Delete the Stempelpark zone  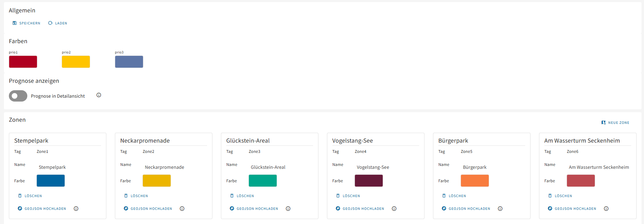click(30, 196)
